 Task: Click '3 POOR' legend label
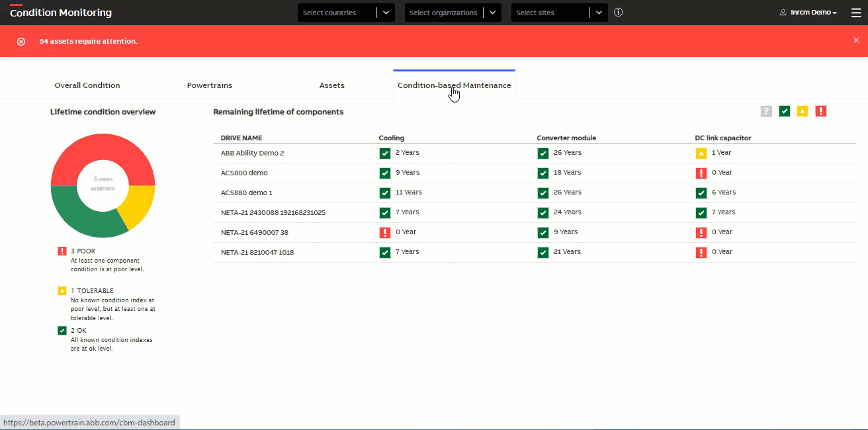click(83, 251)
